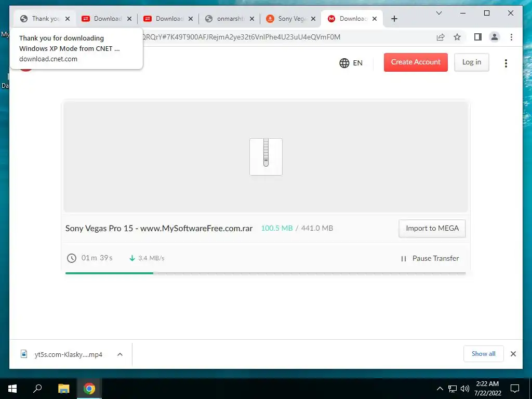Open Windows taskbar search

[x=37, y=389]
